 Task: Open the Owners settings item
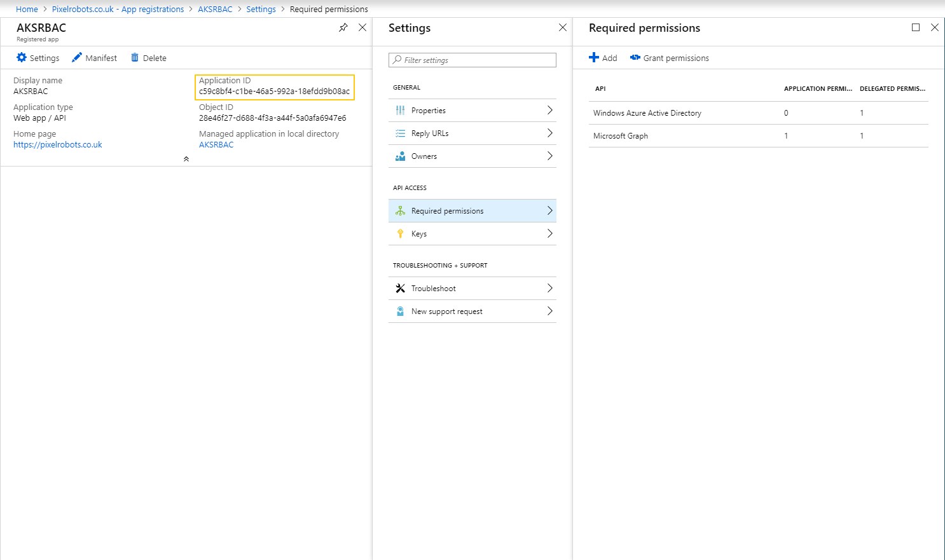[424, 156]
